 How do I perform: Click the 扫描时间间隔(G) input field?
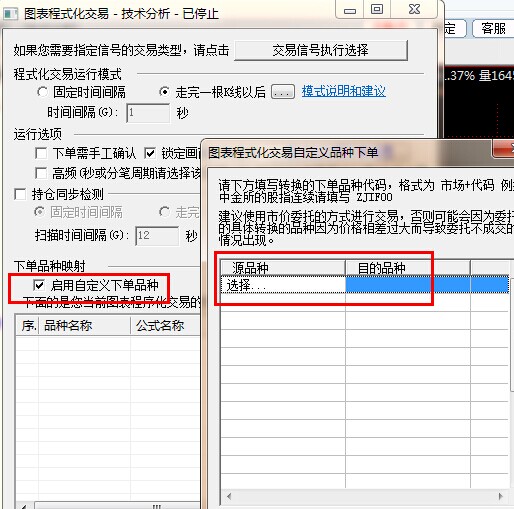157,236
